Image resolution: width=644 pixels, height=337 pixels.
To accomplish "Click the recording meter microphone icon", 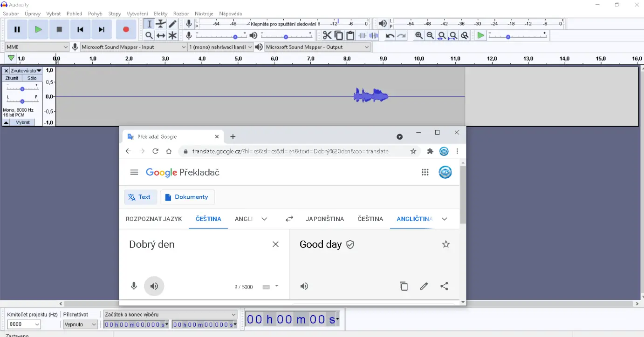I will pos(189,23).
